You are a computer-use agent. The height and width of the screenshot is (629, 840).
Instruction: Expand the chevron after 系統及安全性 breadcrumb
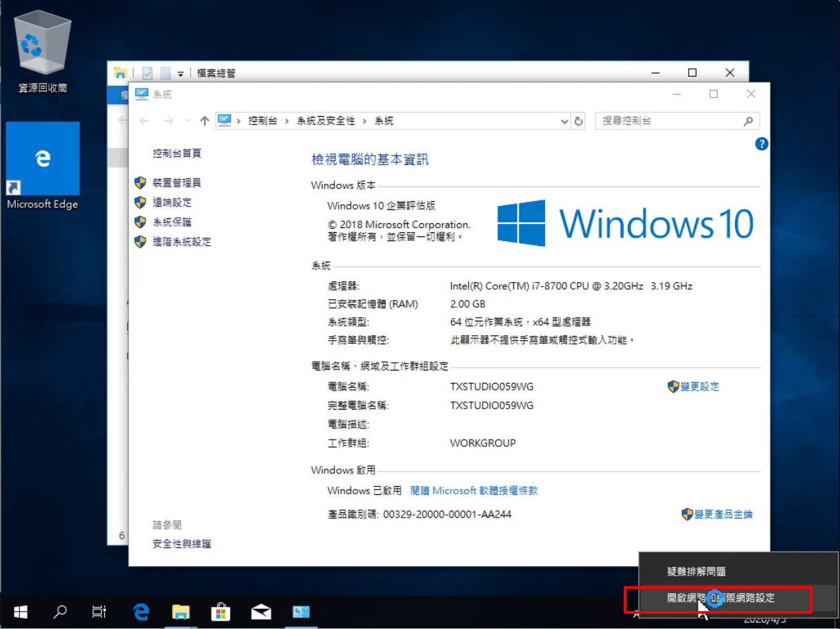[x=365, y=121]
